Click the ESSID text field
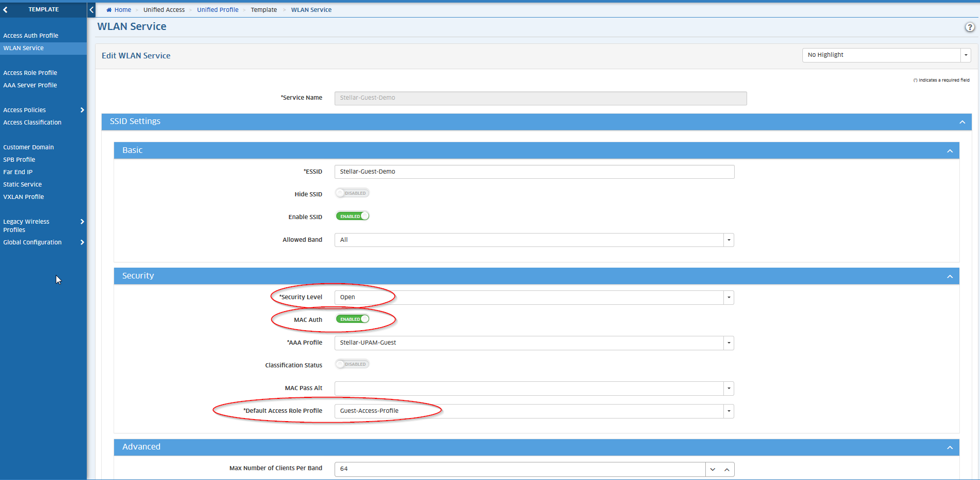980x480 pixels. pos(534,172)
